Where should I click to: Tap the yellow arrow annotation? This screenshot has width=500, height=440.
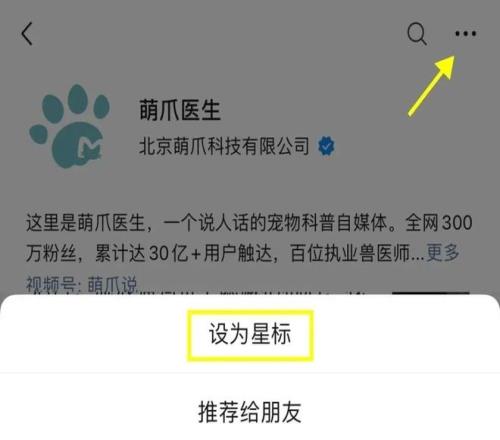click(x=432, y=86)
